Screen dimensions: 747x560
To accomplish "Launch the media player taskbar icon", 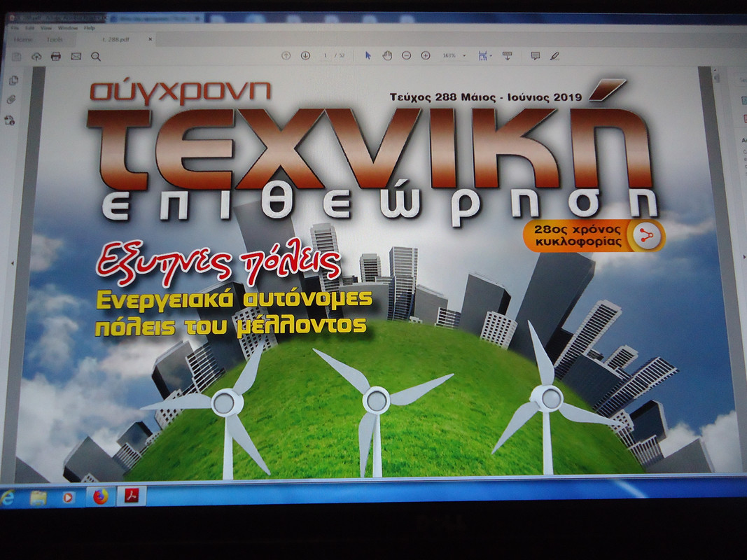I will pyautogui.click(x=68, y=498).
